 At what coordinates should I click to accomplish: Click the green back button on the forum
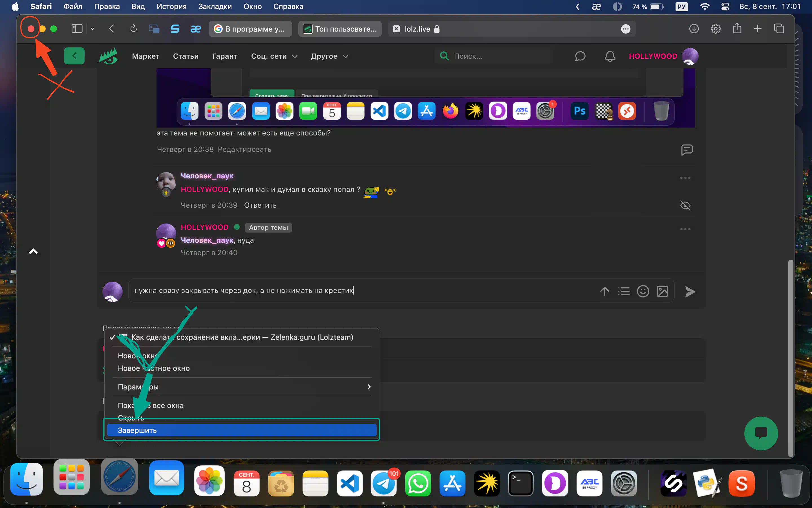click(74, 56)
